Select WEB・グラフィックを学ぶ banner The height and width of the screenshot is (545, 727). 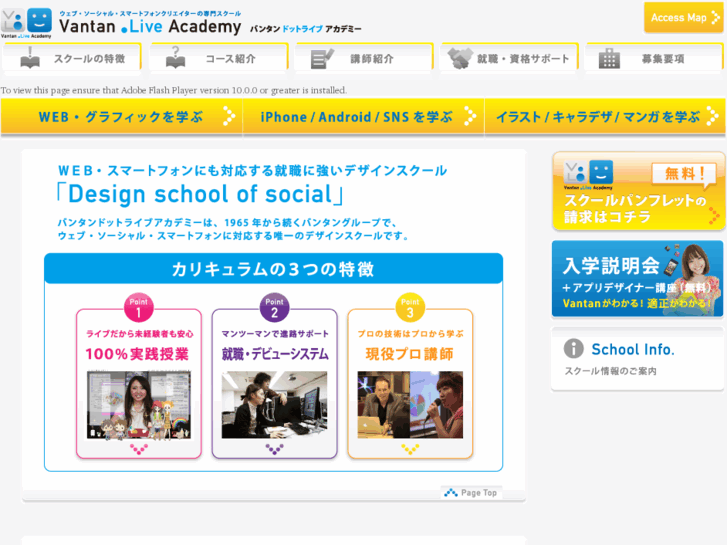121,116
